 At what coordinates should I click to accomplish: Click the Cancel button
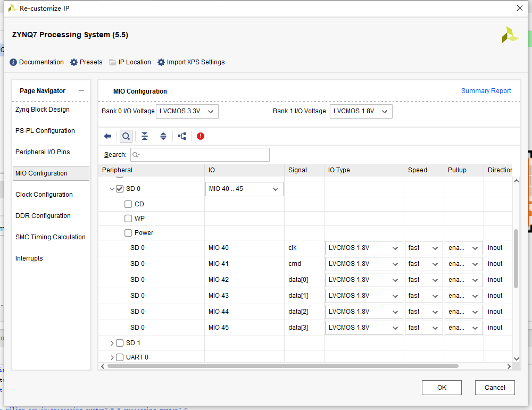(495, 388)
